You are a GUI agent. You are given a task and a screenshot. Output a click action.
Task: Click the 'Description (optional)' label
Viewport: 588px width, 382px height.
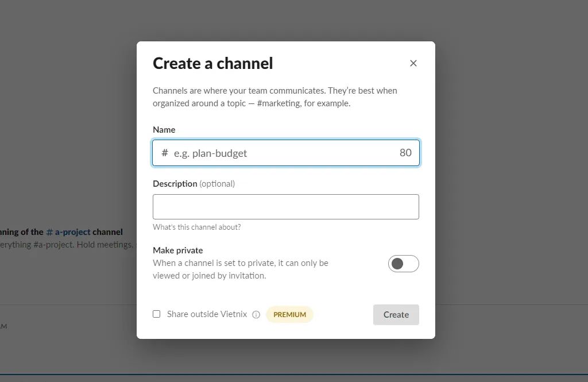(194, 183)
